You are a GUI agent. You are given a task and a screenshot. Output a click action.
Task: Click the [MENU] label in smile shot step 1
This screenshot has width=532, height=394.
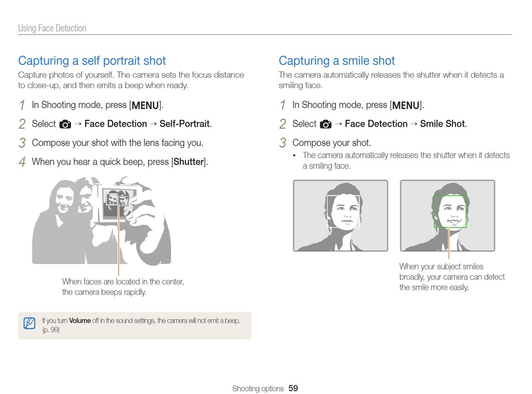pyautogui.click(x=406, y=105)
